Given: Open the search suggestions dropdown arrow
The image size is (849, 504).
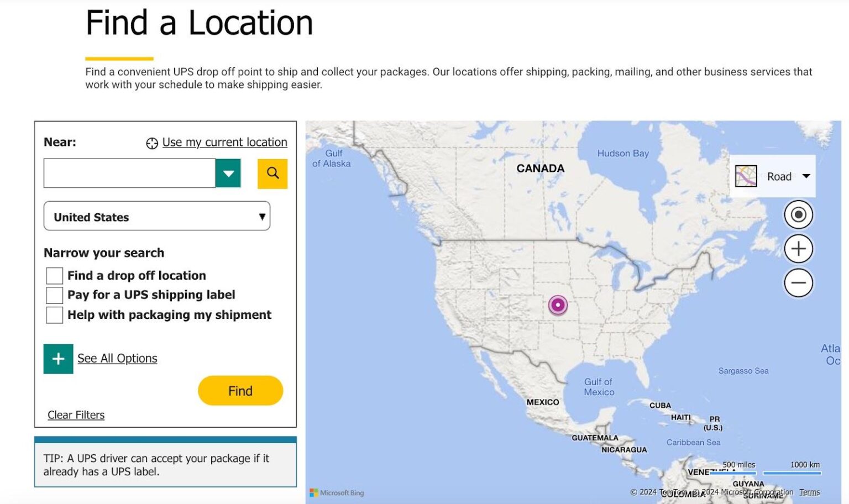Looking at the screenshot, I should [228, 173].
